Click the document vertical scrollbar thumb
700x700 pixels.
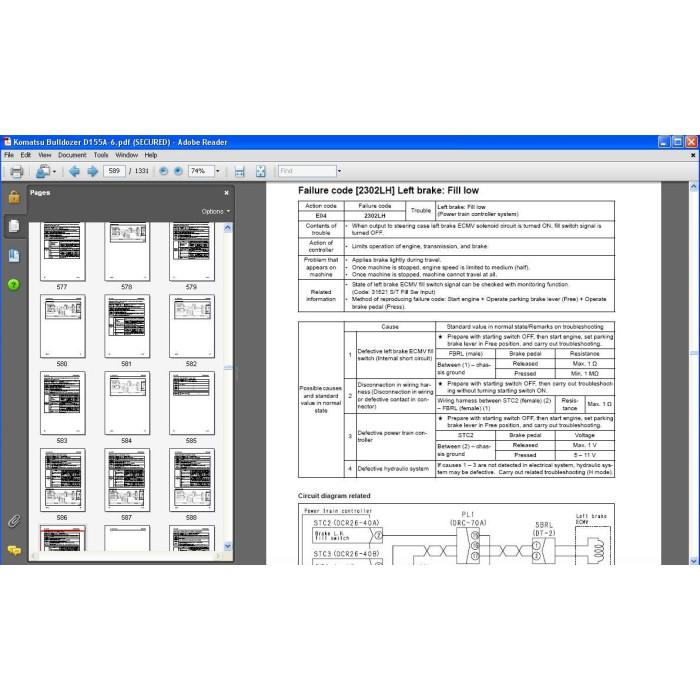coord(694,353)
